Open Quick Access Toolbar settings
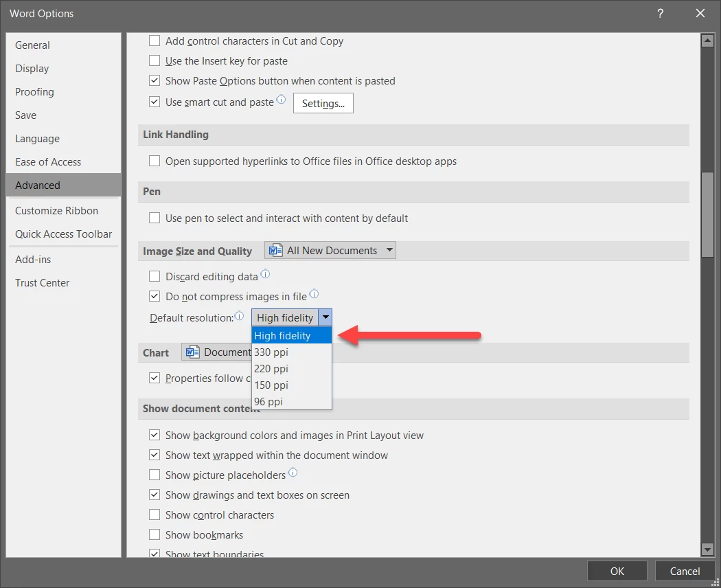 pyautogui.click(x=63, y=234)
